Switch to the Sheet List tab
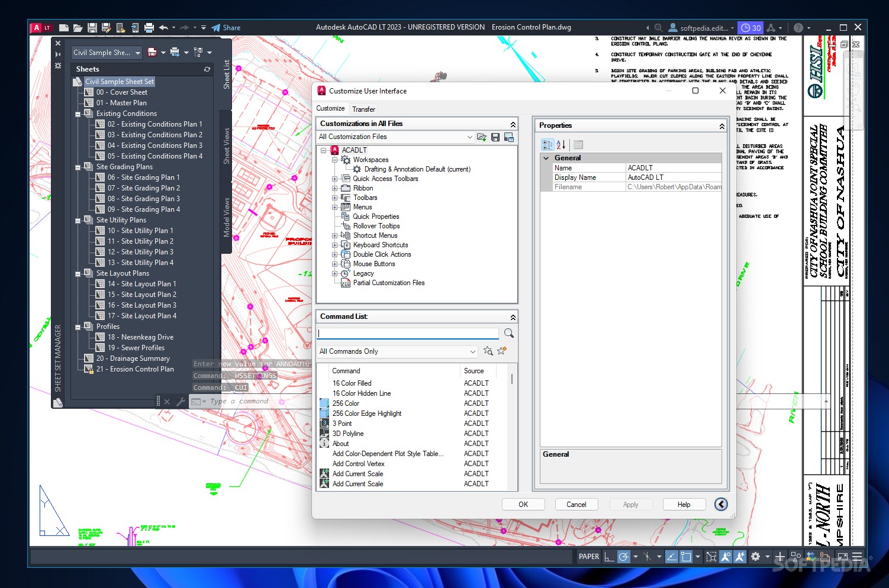The image size is (889, 588). tap(226, 73)
